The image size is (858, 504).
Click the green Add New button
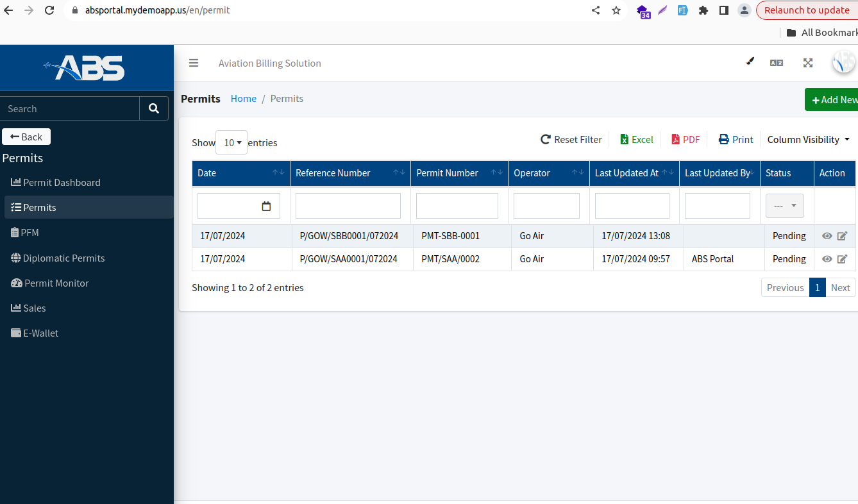832,99
